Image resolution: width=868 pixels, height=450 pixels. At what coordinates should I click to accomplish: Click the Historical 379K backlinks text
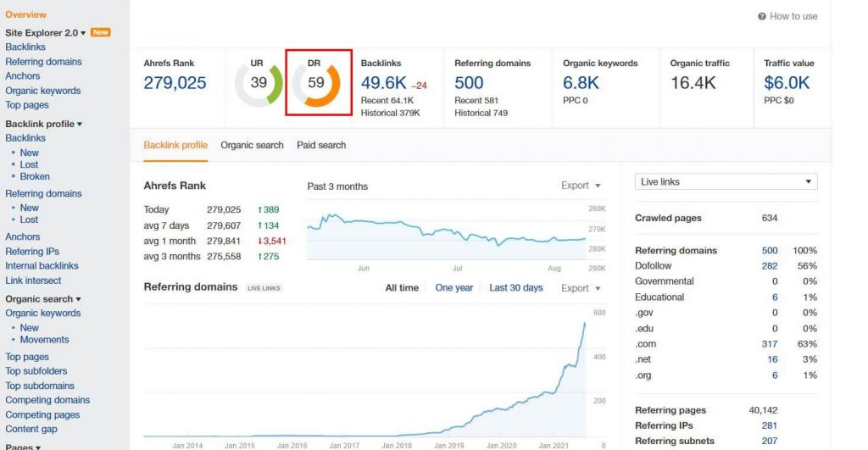(390, 113)
